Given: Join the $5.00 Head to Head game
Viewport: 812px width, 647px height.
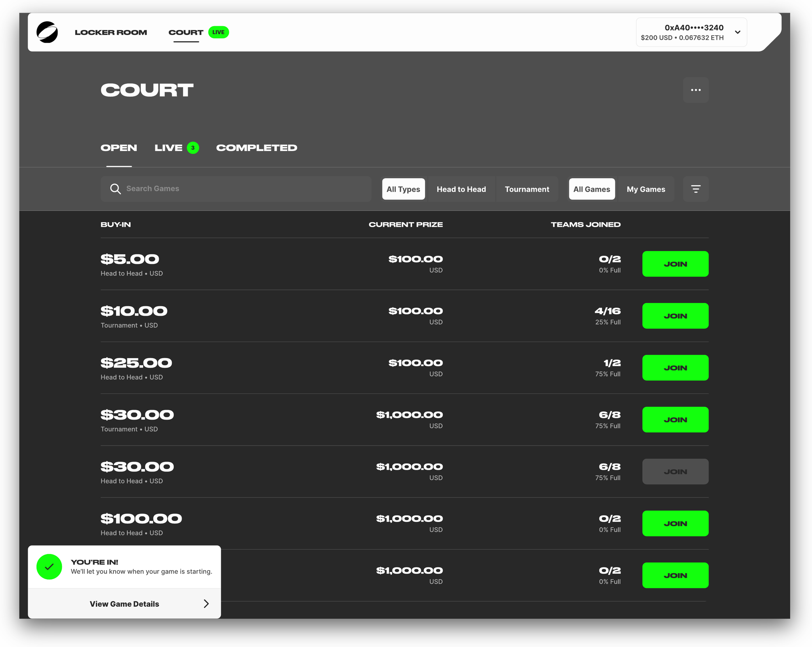Looking at the screenshot, I should pyautogui.click(x=675, y=264).
